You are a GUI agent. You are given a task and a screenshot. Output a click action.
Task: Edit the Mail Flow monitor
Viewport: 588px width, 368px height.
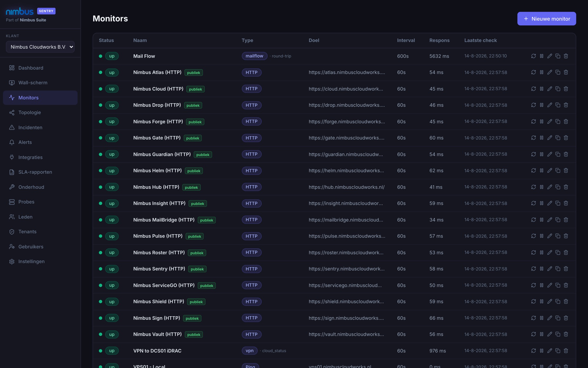pyautogui.click(x=549, y=56)
